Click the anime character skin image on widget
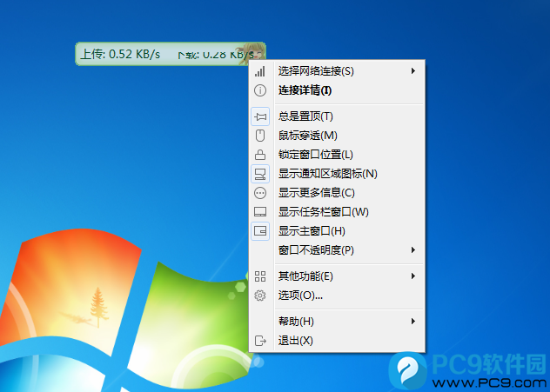Image resolution: width=550 pixels, height=392 pixels. click(252, 53)
